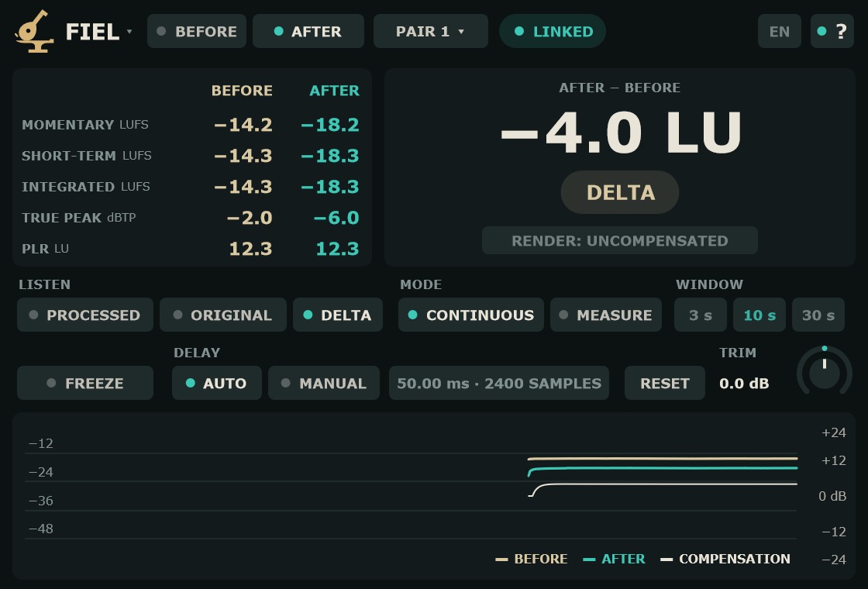Viewport: 868px width, 589px height.
Task: Click the True Peak before value −2.0
Action: point(250,218)
